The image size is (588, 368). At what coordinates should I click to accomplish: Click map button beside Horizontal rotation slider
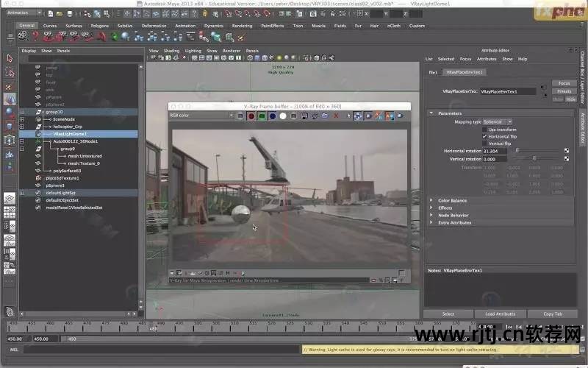(566, 151)
